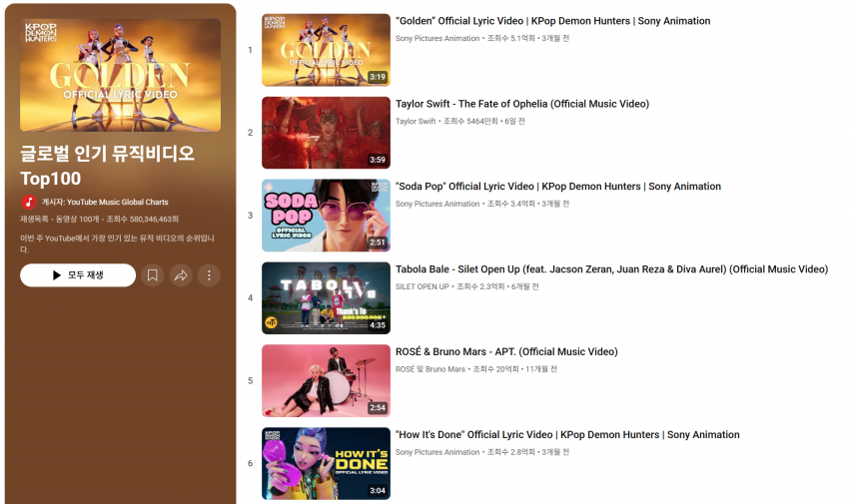The image size is (849, 504).
Task: Click the Golden playlist cover image
Action: 120,75
